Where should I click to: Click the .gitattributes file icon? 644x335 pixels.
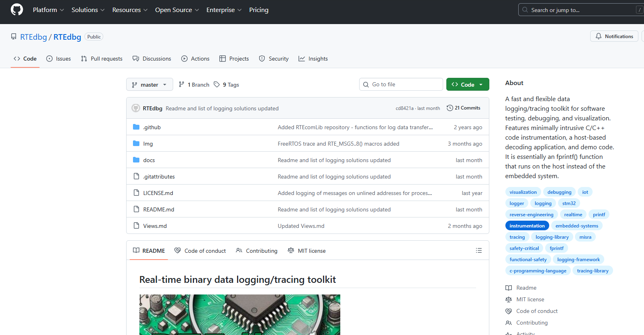click(x=136, y=177)
